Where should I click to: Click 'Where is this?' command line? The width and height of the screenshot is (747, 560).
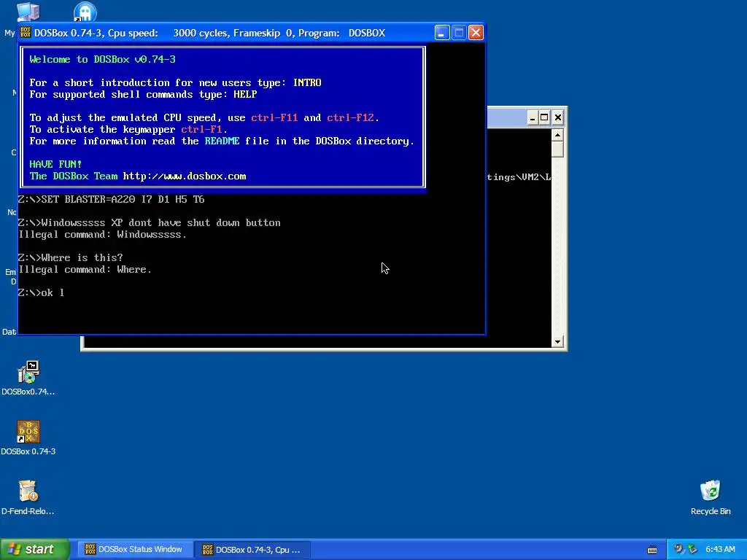(x=71, y=257)
